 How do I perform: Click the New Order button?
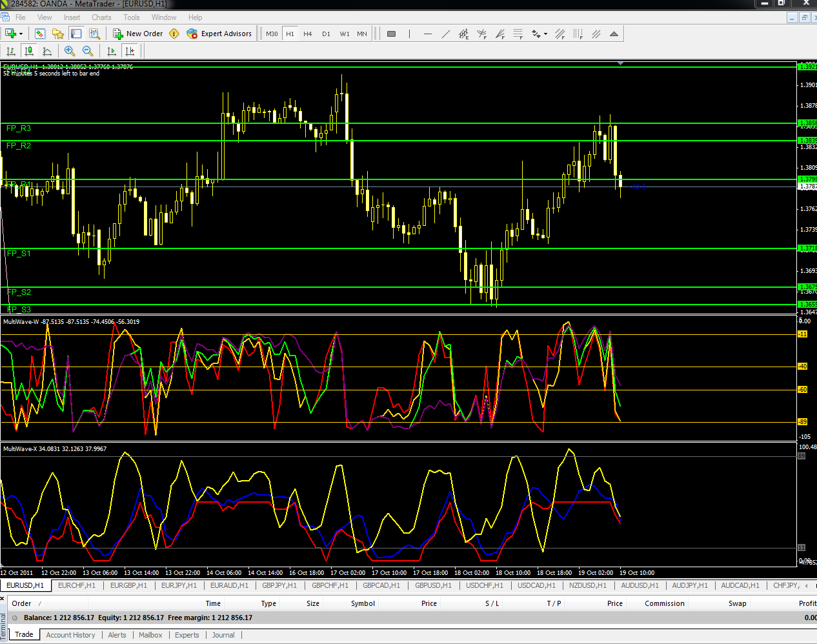click(x=137, y=34)
